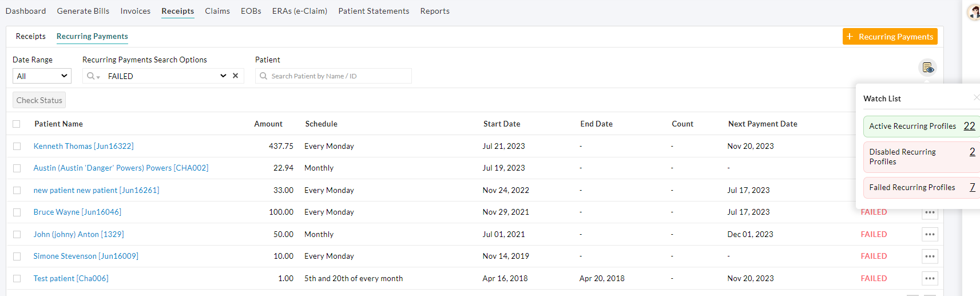Image resolution: width=980 pixels, height=296 pixels.
Task: Open Kenneth Thomas patient link
Action: (84, 146)
